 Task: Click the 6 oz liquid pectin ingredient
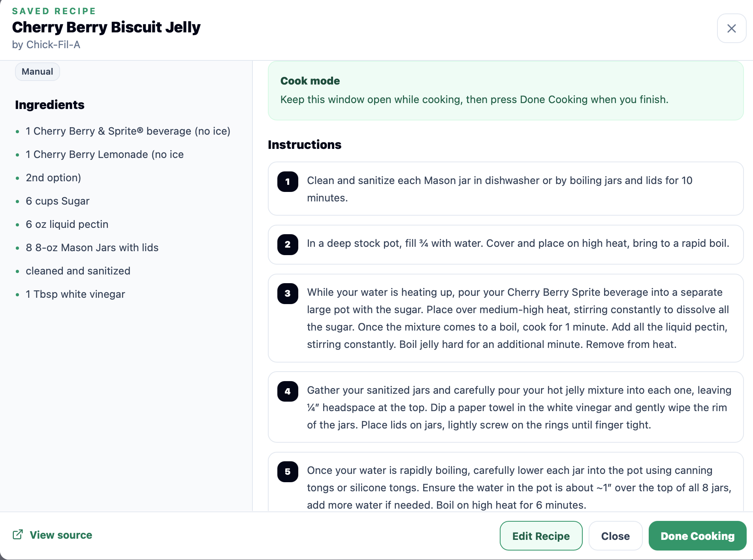(67, 224)
